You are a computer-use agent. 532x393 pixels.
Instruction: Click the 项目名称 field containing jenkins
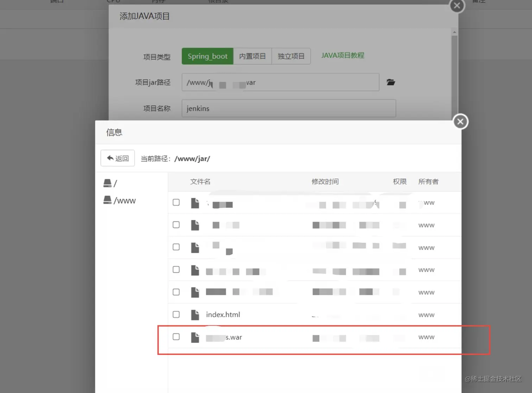tap(289, 108)
